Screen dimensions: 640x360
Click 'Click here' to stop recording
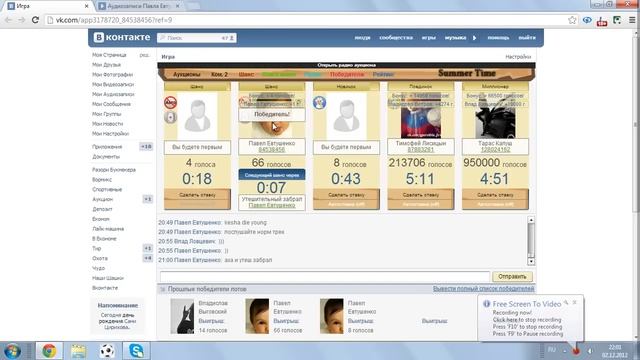pyautogui.click(x=505, y=320)
